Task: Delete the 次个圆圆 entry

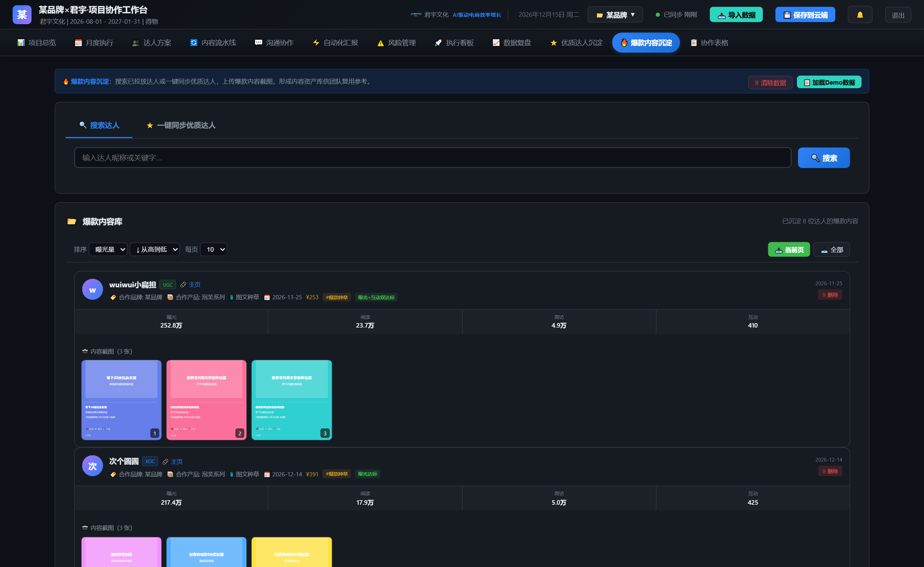Action: pos(830,471)
